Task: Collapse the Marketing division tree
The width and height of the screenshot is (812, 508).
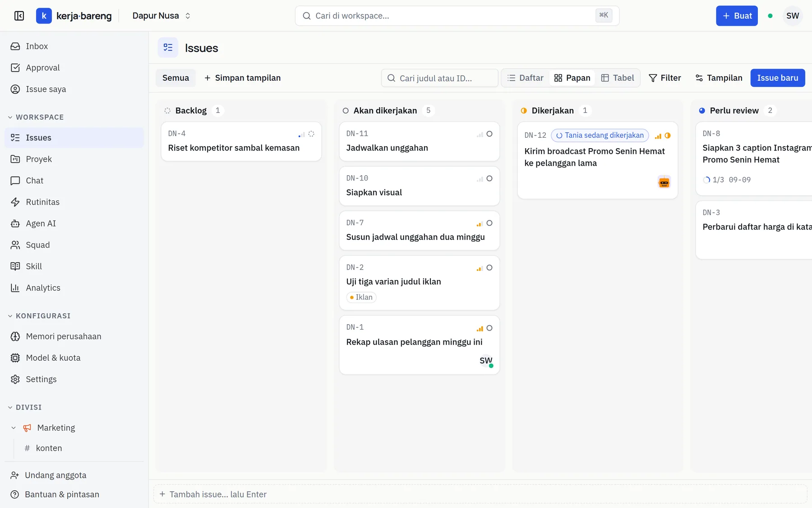Action: [14, 428]
